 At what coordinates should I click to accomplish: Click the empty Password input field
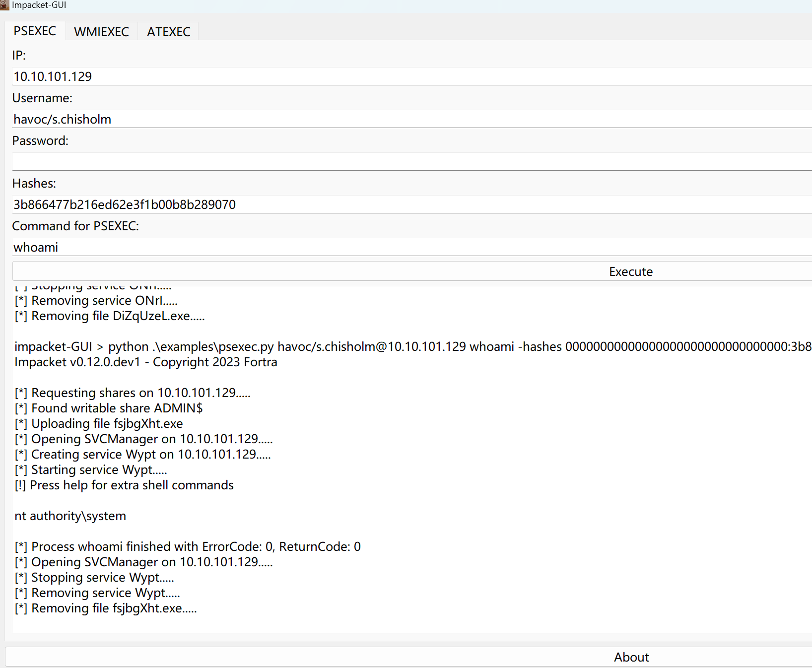tap(412, 162)
